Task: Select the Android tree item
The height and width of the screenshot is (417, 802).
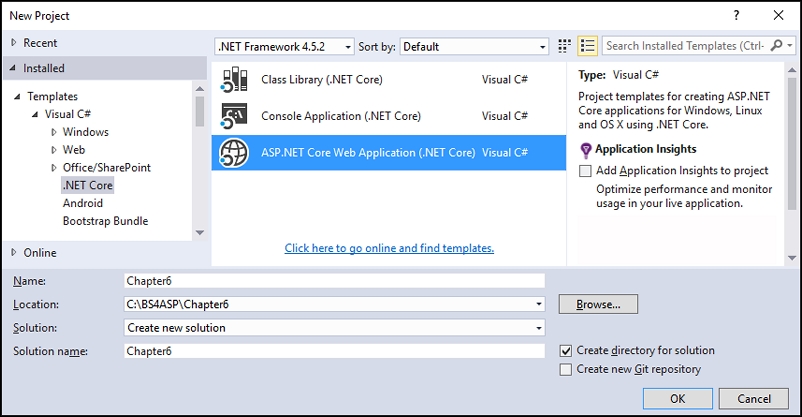Action: coord(83,203)
